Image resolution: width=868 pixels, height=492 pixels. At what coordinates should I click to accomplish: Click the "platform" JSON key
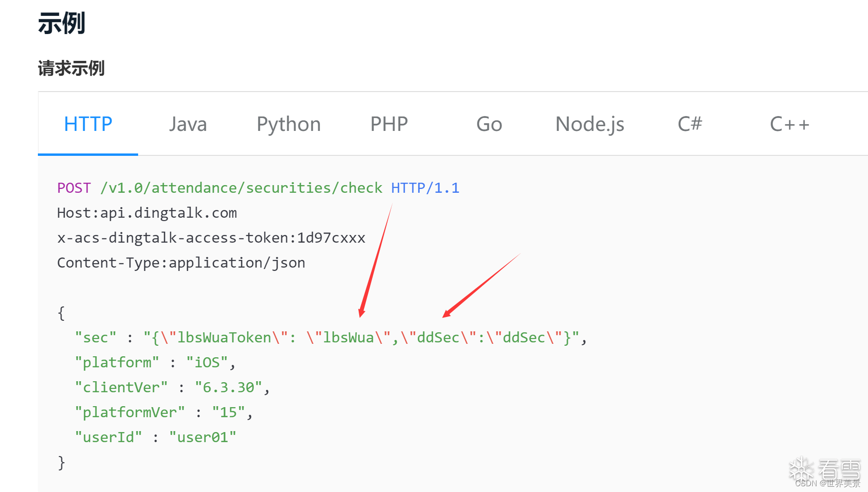point(117,363)
